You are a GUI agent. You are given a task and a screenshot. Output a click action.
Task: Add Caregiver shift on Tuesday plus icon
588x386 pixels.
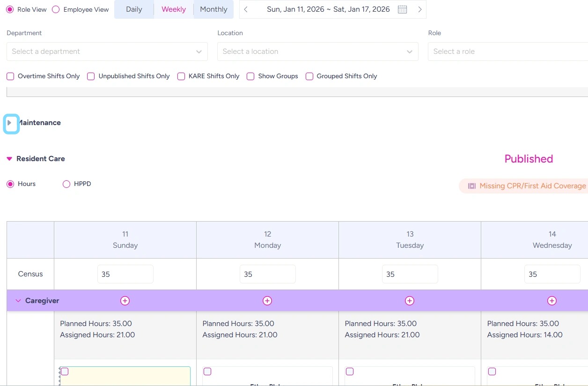(x=410, y=301)
